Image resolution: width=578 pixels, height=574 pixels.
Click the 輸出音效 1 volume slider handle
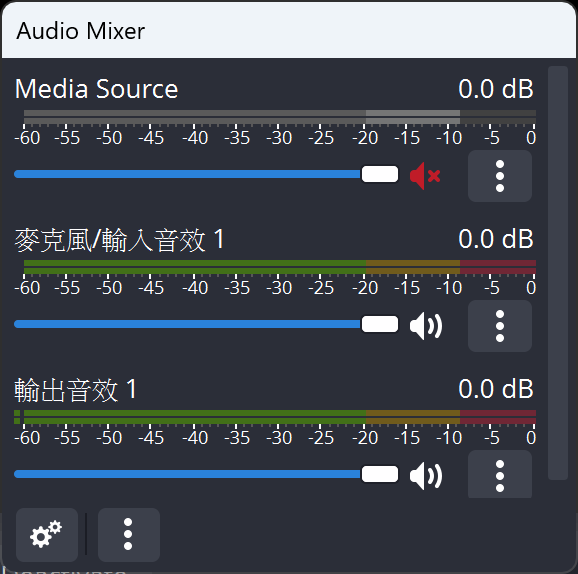click(x=380, y=474)
